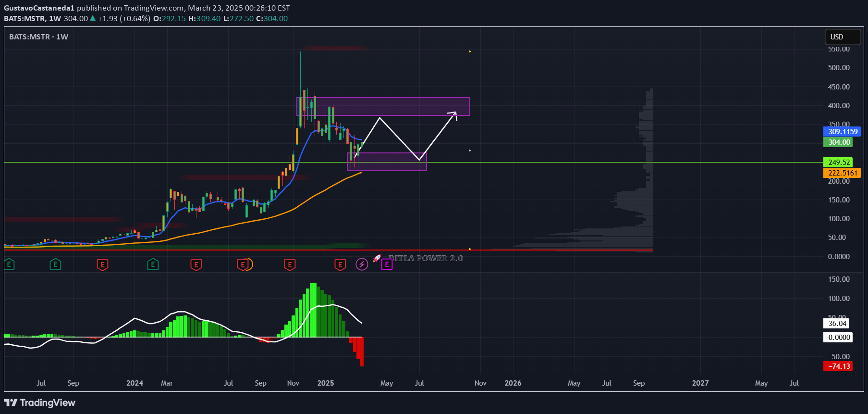Click the BATS:MSTR · 1W chart legend
The width and height of the screenshot is (868, 414).
[x=38, y=37]
